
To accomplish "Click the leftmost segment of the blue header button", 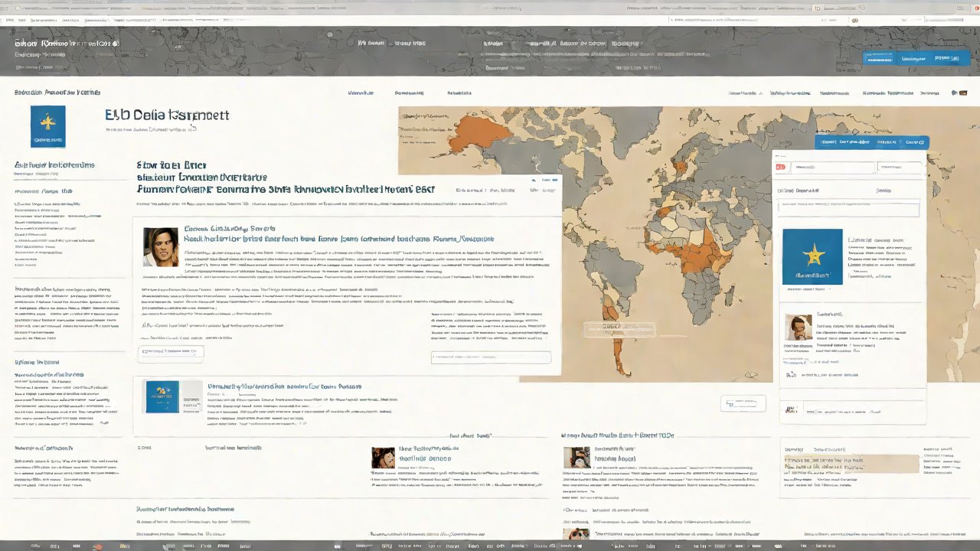I will [x=879, y=58].
